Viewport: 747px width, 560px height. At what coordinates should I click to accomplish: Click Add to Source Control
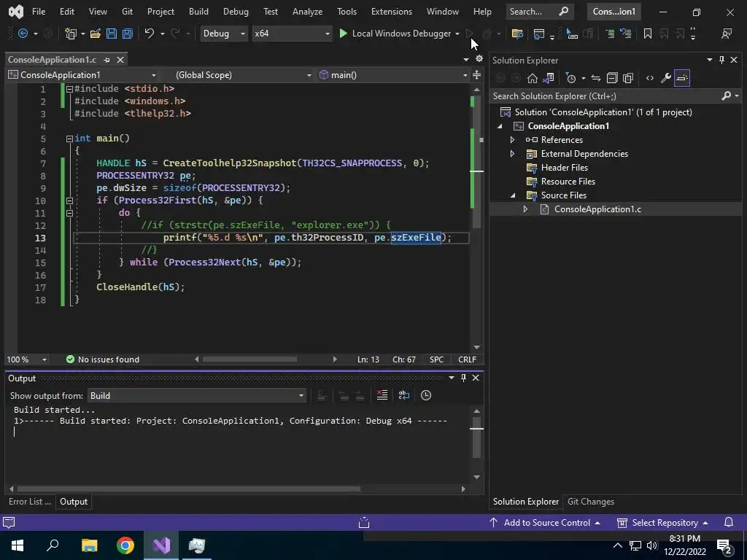point(546,523)
